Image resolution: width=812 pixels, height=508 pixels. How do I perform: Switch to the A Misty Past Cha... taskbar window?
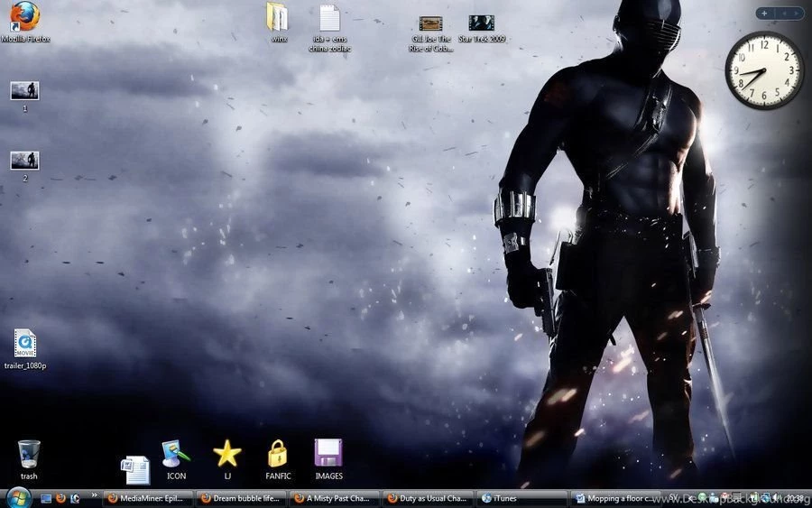pyautogui.click(x=335, y=499)
